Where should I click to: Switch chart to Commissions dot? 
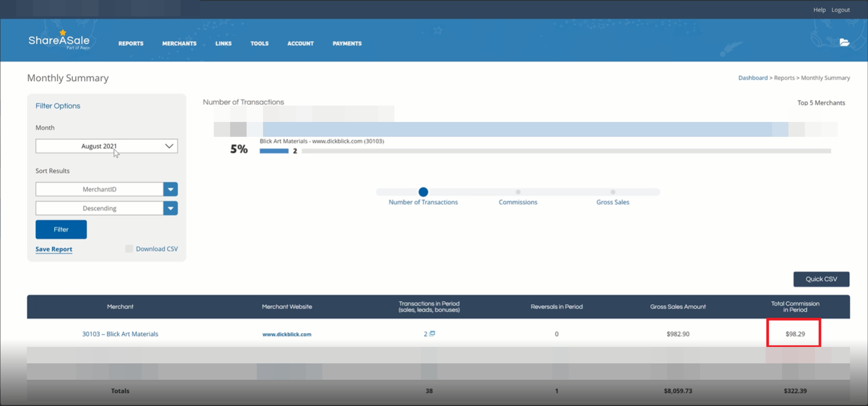tap(518, 192)
